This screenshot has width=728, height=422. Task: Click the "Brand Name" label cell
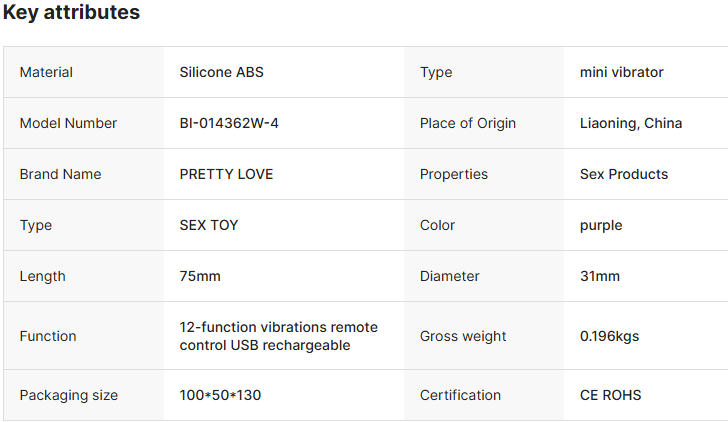click(x=60, y=174)
